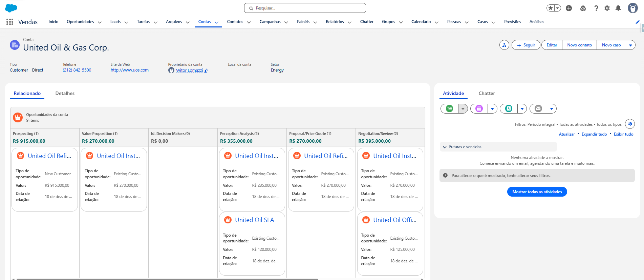Open the Análises nav item
The height and width of the screenshot is (280, 644).
(537, 22)
